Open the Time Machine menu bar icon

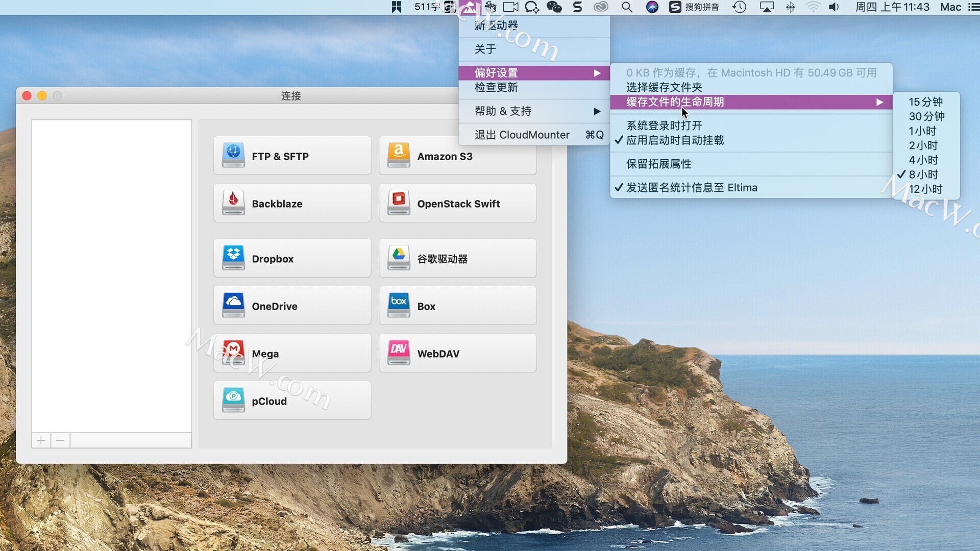739,7
